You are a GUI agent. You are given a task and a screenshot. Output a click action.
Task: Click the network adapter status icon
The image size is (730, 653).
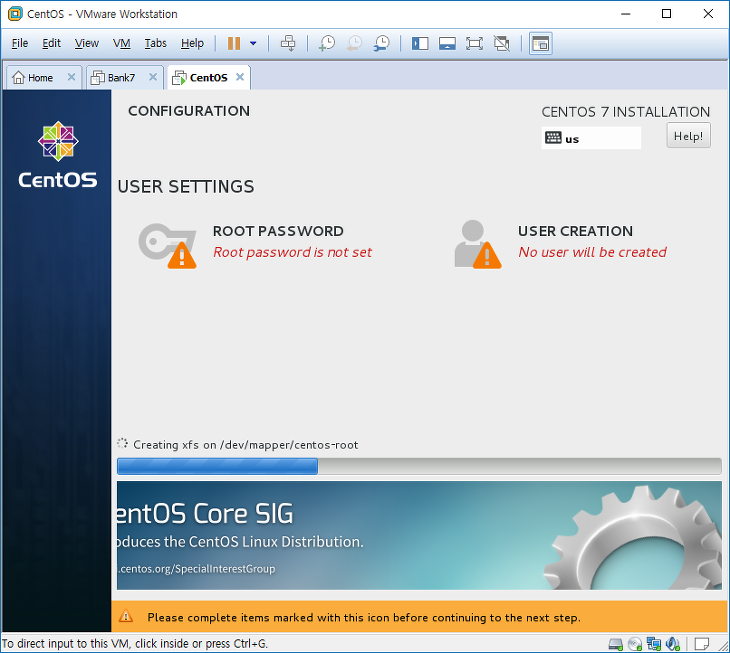[x=654, y=644]
